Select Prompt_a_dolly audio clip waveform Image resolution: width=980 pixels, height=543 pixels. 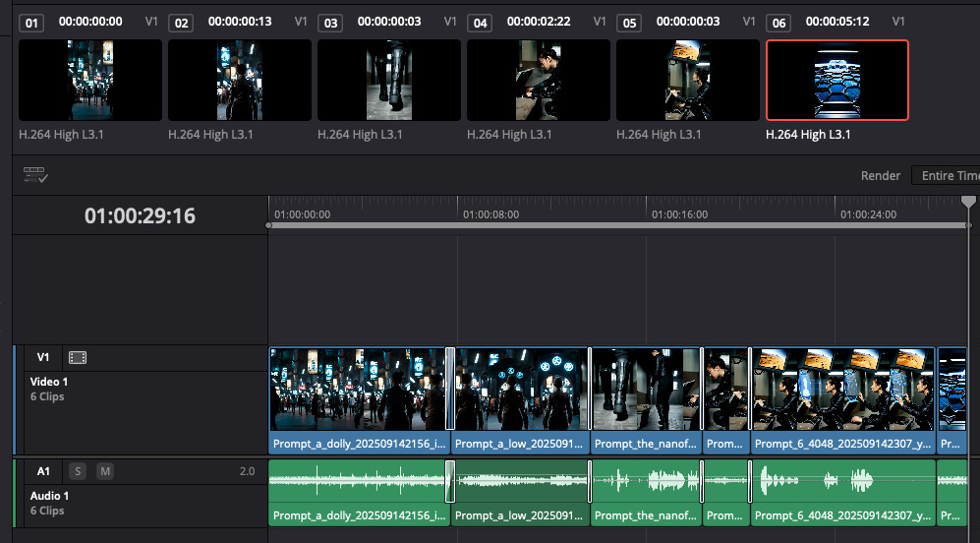pyautogui.click(x=359, y=481)
